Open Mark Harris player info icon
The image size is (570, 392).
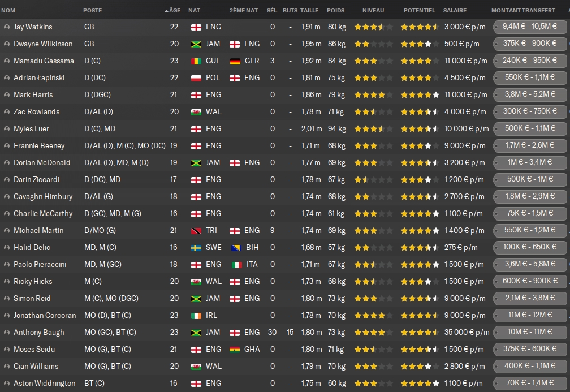(7, 95)
